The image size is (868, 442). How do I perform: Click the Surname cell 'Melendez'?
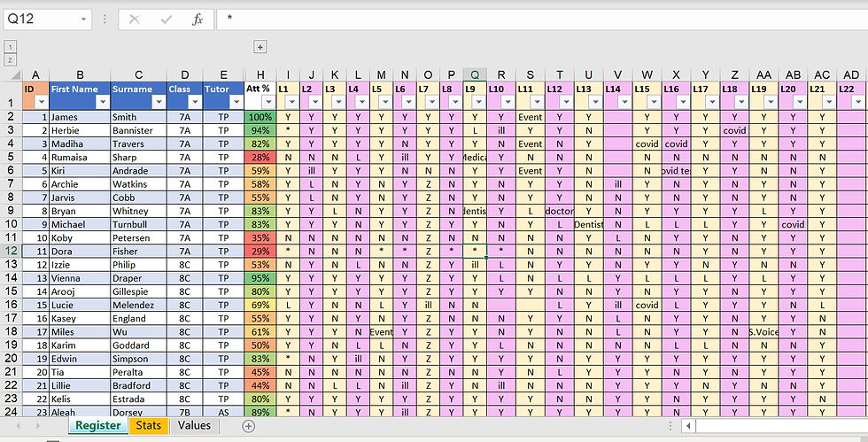coord(138,305)
